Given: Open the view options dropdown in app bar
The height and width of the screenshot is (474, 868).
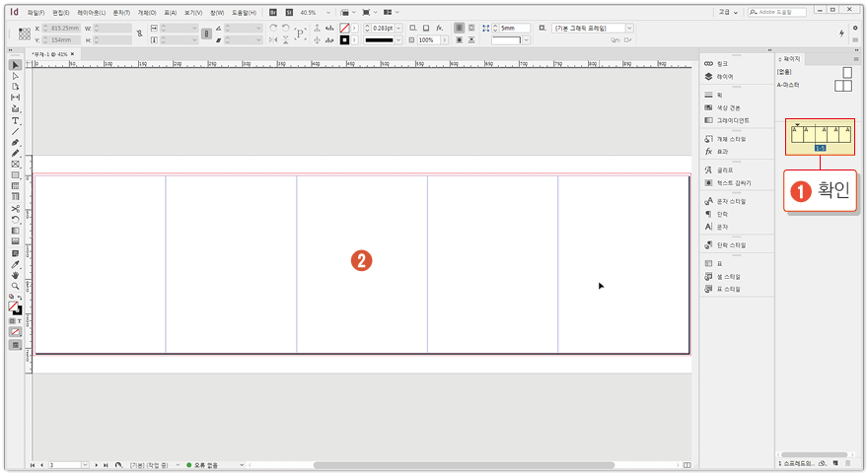Looking at the screenshot, I should pyautogui.click(x=347, y=12).
